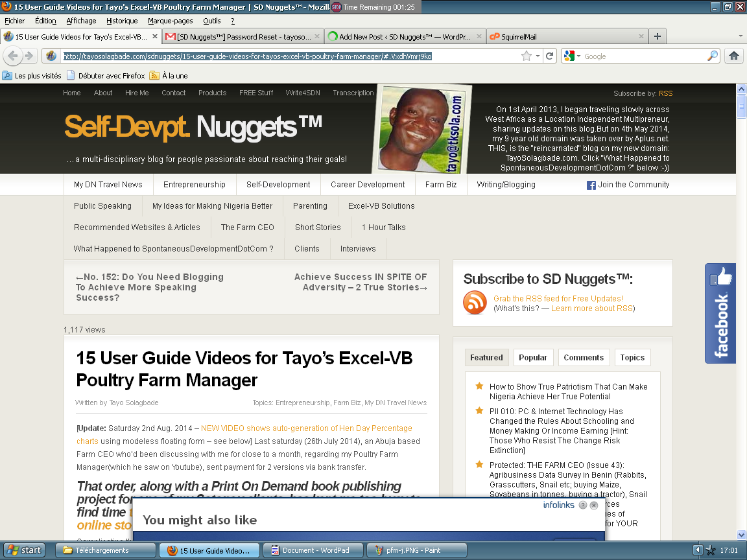Image resolution: width=747 pixels, height=560 pixels.
Task: Click the vertical scrollbar up arrow
Action: [741, 89]
